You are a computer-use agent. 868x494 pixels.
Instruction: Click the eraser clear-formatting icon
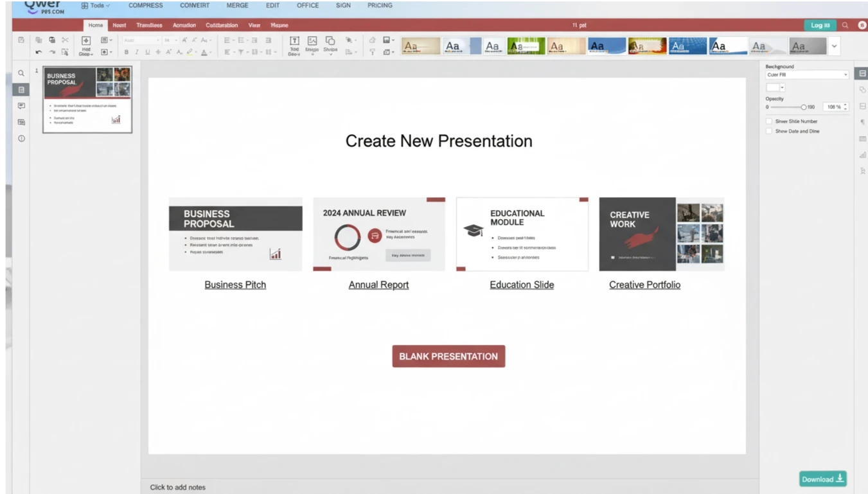click(x=372, y=40)
